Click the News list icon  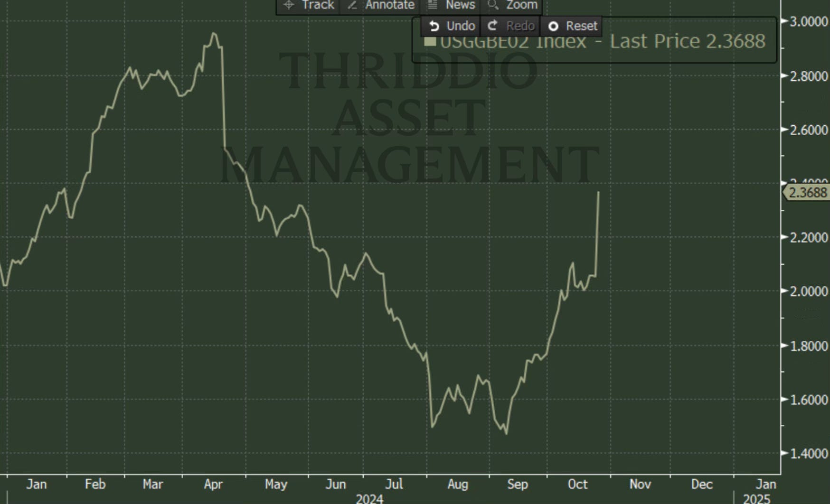(x=432, y=5)
